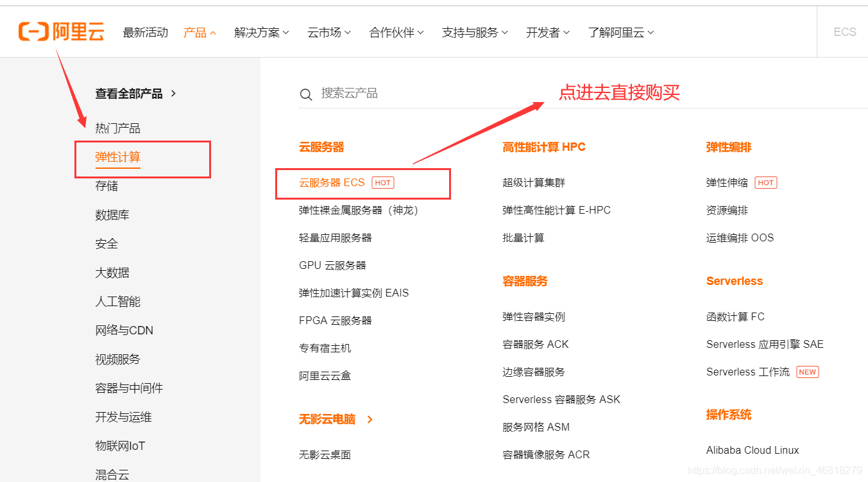Click the HOT badge beside 弹性伸缩
868x482 pixels.
[x=765, y=183]
